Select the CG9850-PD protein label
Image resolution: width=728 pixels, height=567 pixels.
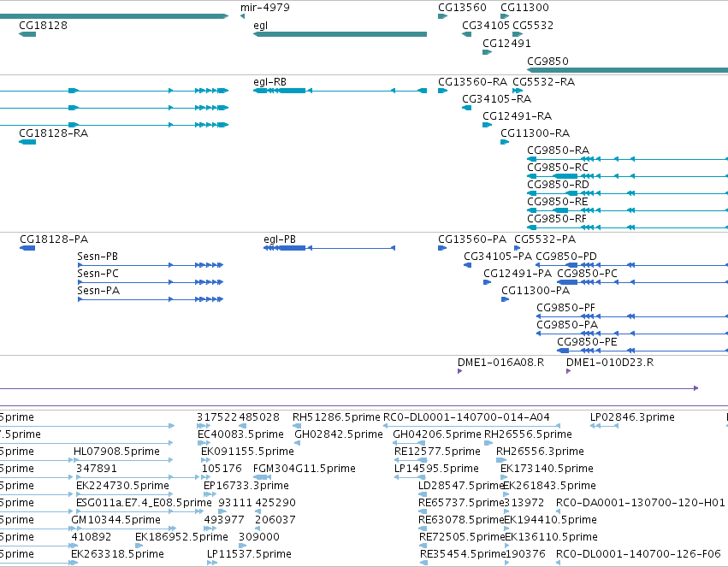(x=566, y=257)
